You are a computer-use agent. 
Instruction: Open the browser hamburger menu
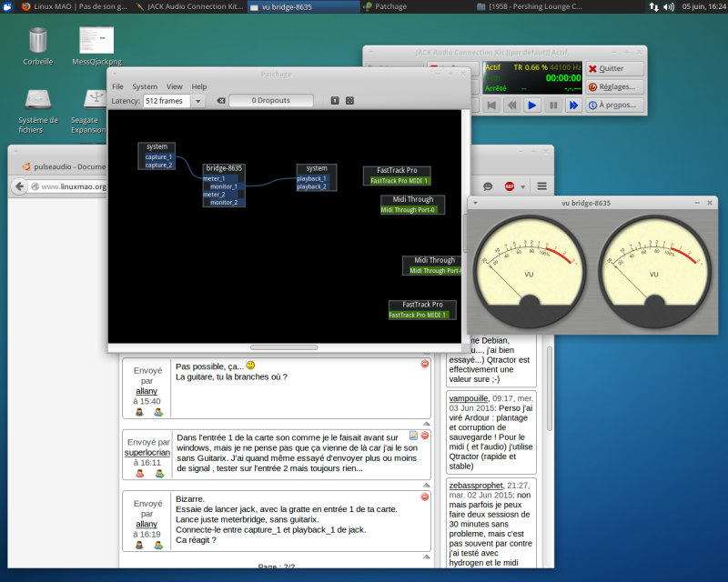541,186
